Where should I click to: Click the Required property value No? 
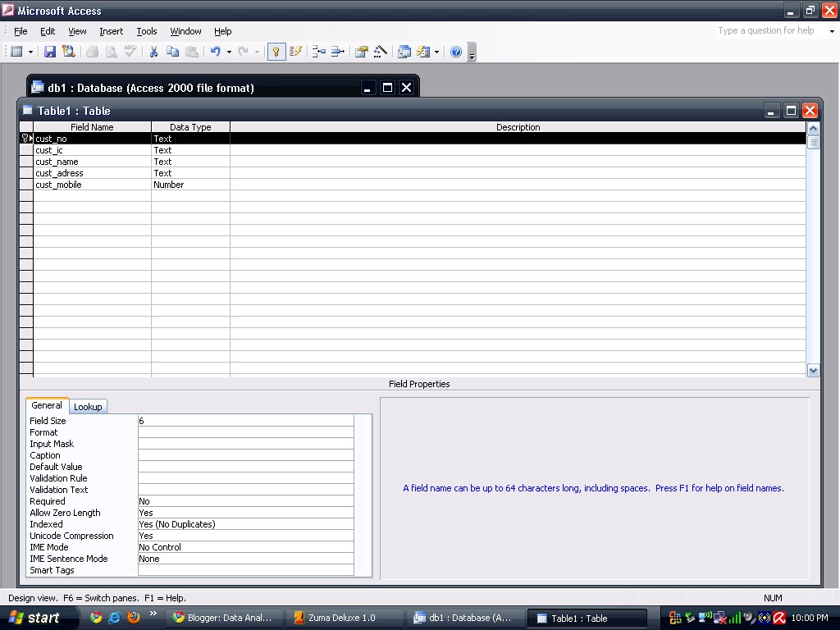(x=246, y=501)
